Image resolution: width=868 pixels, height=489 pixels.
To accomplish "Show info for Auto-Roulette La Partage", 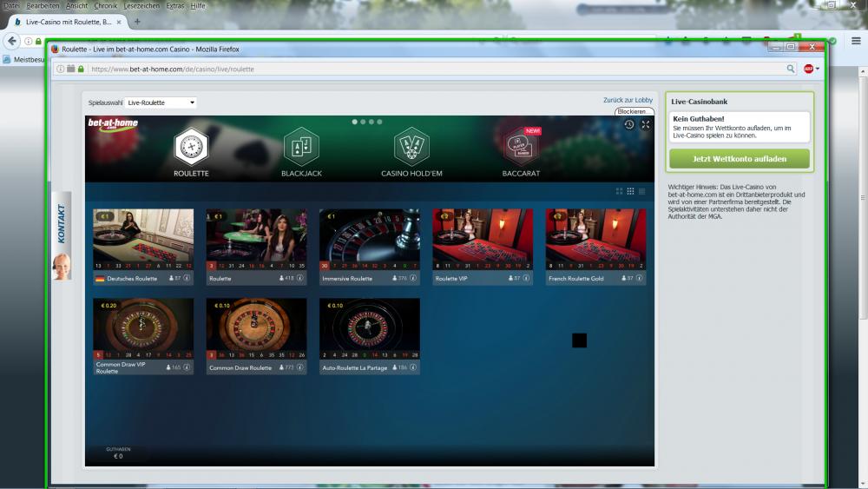I will [x=413, y=367].
